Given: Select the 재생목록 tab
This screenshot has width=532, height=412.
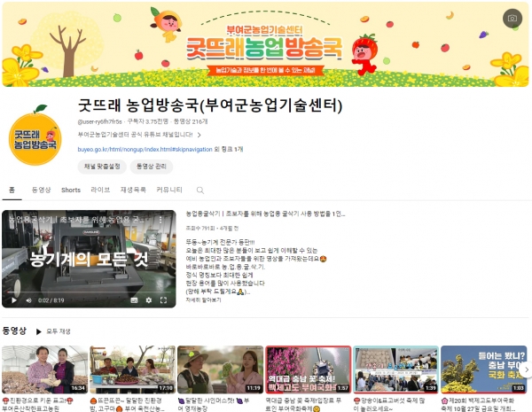Looking at the screenshot, I should [133, 190].
